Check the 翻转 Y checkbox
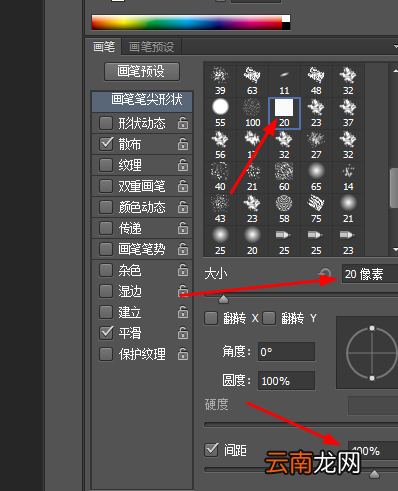 tap(269, 318)
